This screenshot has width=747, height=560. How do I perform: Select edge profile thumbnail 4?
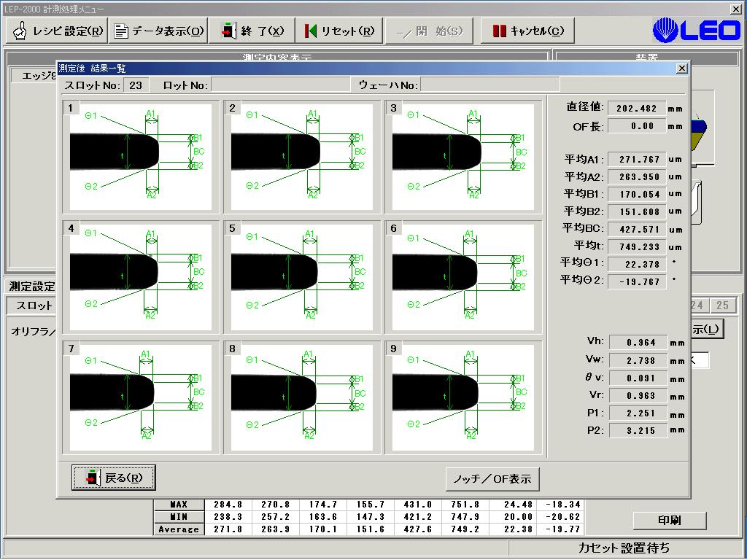coord(141,276)
